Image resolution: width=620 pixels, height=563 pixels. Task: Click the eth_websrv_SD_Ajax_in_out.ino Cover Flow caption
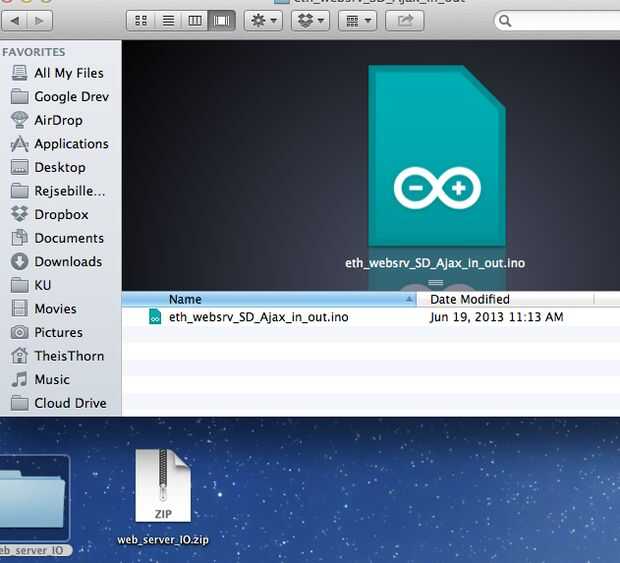click(435, 263)
